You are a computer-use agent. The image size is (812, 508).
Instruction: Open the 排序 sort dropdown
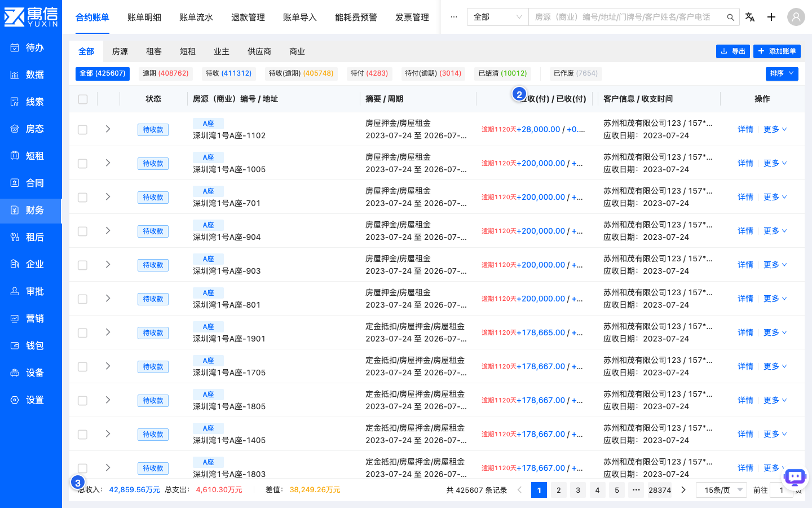[782, 73]
